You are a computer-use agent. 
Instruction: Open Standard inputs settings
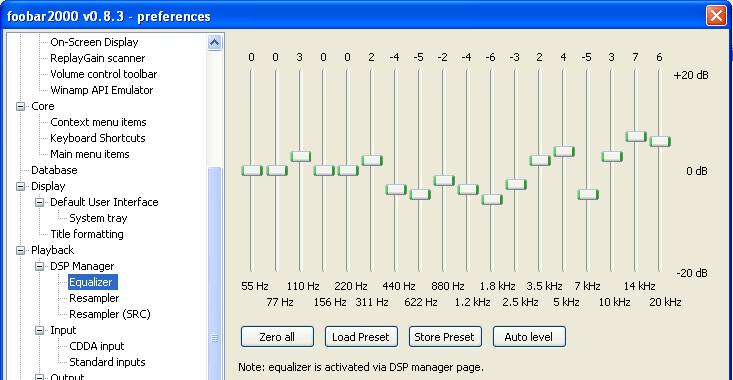coord(107,362)
